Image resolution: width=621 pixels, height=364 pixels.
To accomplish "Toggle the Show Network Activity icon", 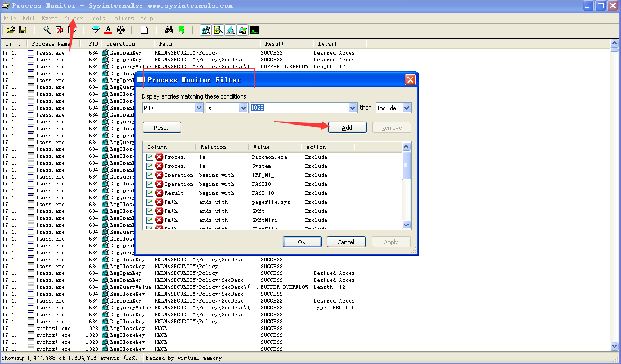I will click(230, 30).
